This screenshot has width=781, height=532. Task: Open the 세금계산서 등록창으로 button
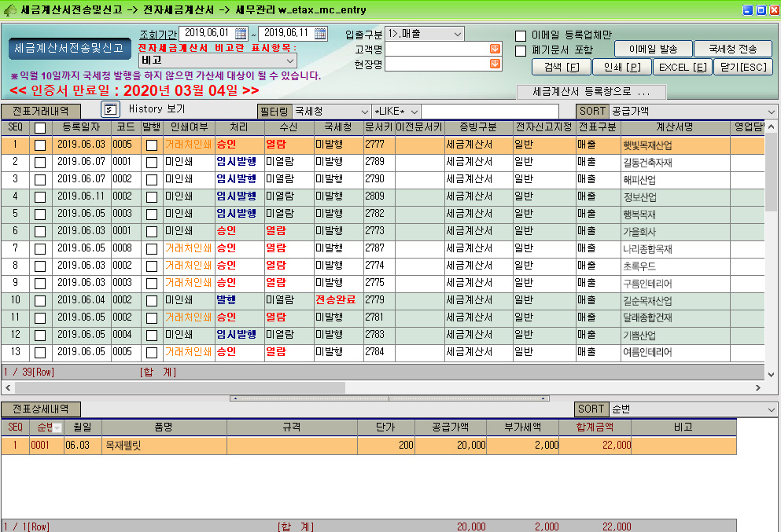click(x=591, y=92)
